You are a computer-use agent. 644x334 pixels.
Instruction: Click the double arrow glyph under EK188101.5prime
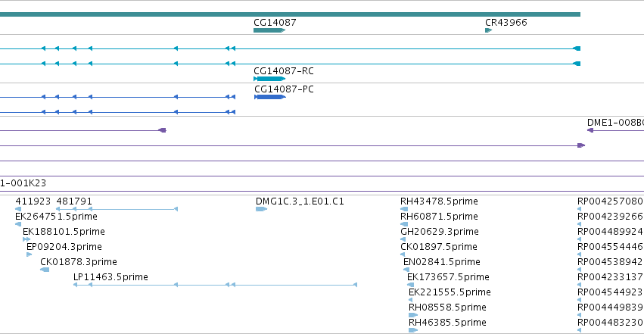click(26, 239)
